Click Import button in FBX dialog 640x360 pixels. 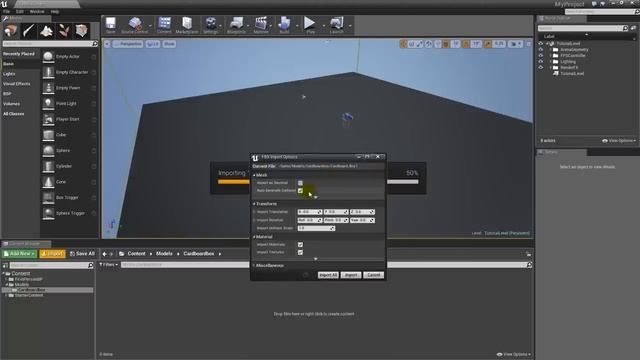[351, 275]
